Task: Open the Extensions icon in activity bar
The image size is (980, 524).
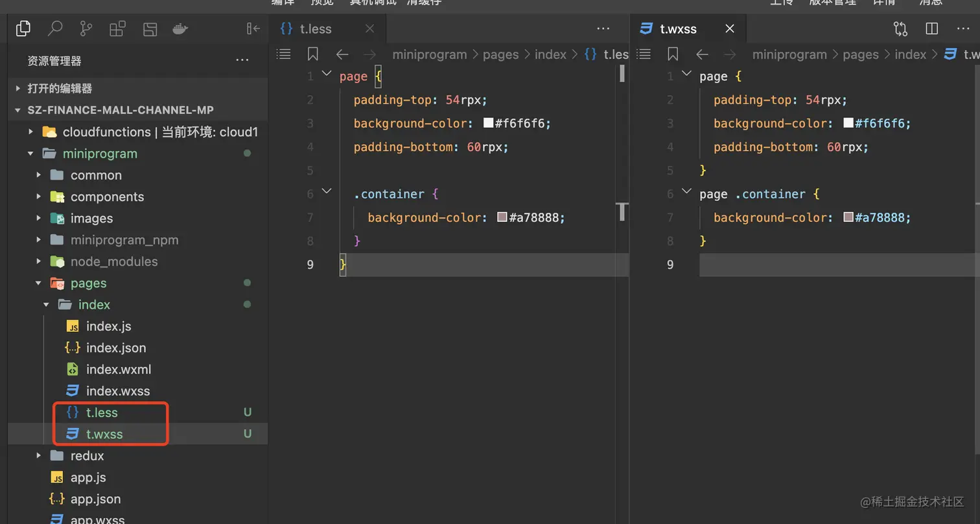Action: pyautogui.click(x=117, y=29)
